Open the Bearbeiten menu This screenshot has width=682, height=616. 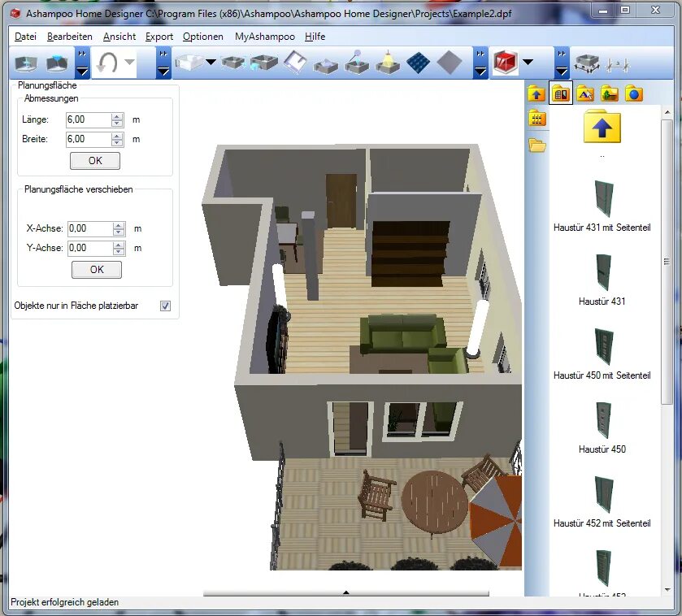[70, 37]
